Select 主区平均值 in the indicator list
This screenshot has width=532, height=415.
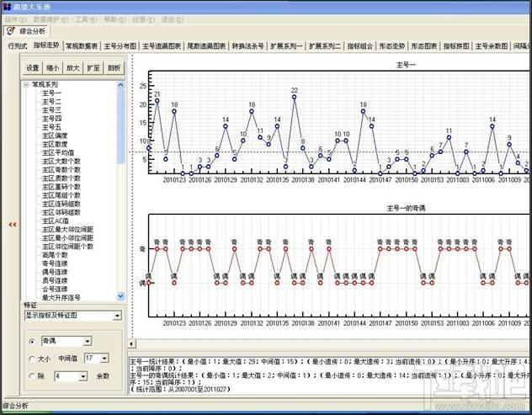tap(58, 152)
